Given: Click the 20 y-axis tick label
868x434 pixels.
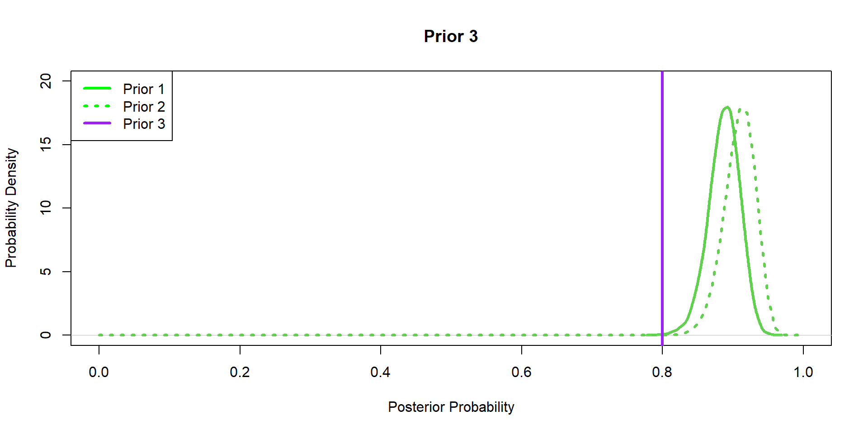Looking at the screenshot, I should 46,81.
